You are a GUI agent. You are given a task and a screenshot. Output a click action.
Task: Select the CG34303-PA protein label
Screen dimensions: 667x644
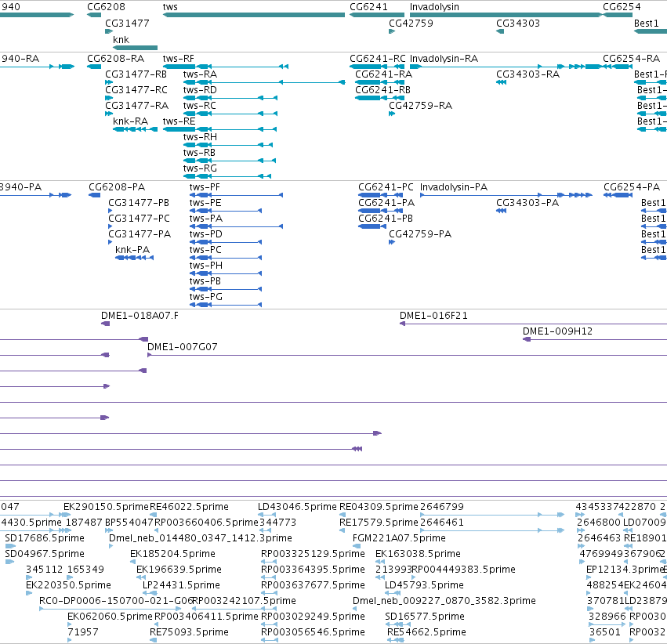point(527,203)
